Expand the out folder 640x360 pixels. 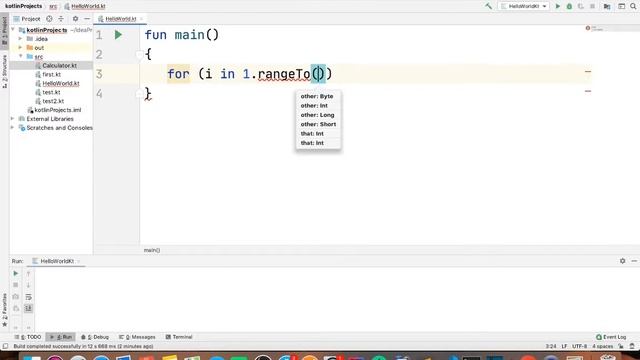click(20, 48)
